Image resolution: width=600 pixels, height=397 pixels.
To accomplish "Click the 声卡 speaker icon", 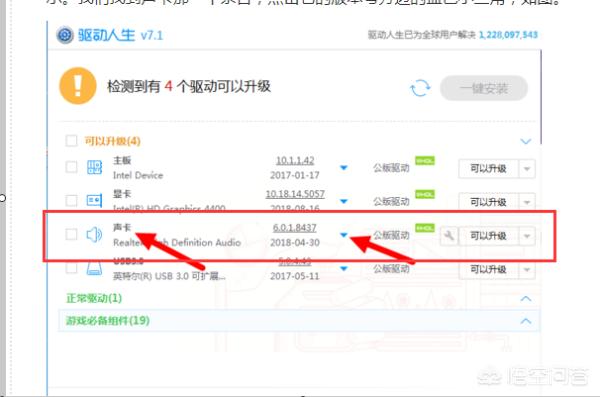I will coord(94,234).
